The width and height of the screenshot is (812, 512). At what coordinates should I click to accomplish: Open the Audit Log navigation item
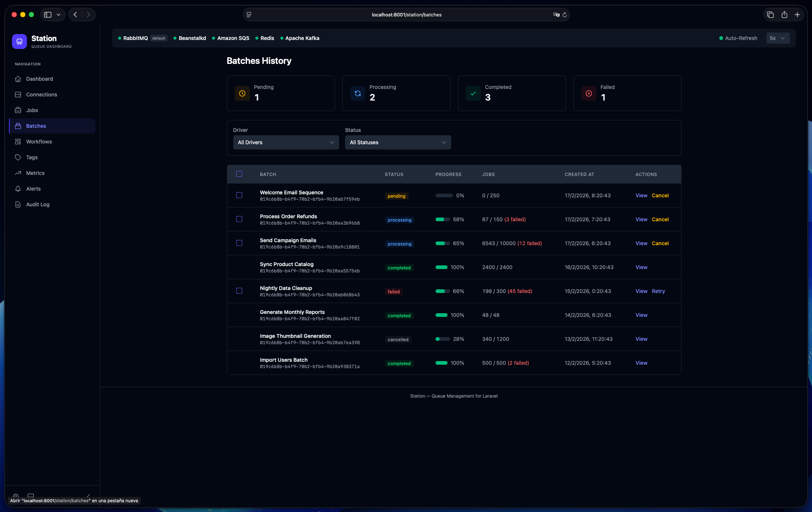(x=37, y=204)
